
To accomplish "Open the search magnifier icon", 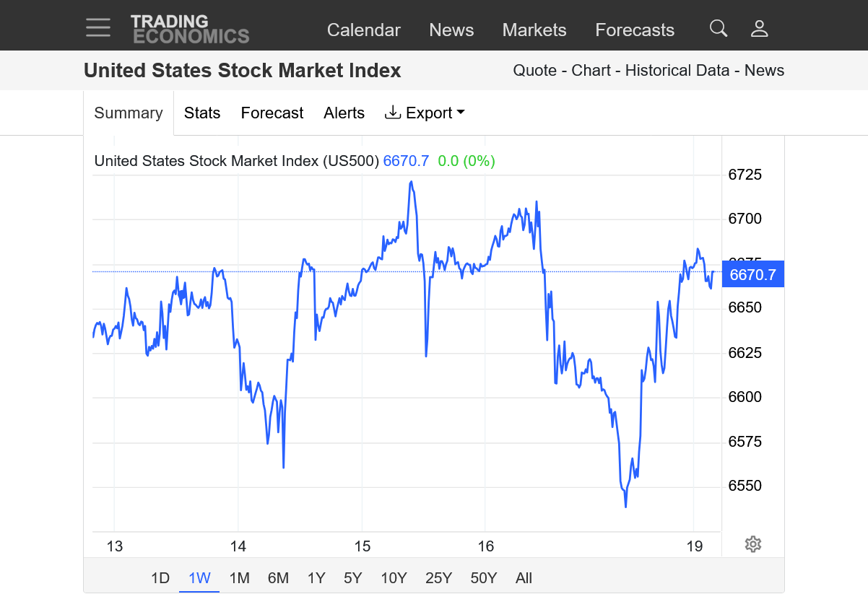I will click(x=718, y=29).
